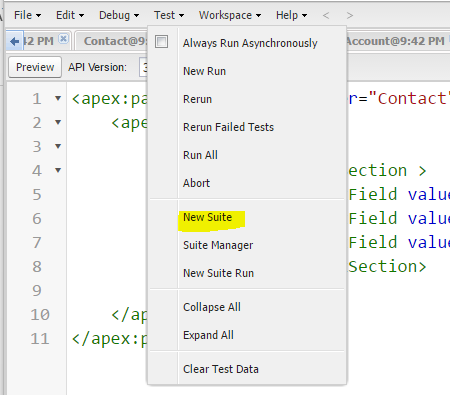Close the tab ending in 42 PM
450x395 pixels.
(63, 39)
